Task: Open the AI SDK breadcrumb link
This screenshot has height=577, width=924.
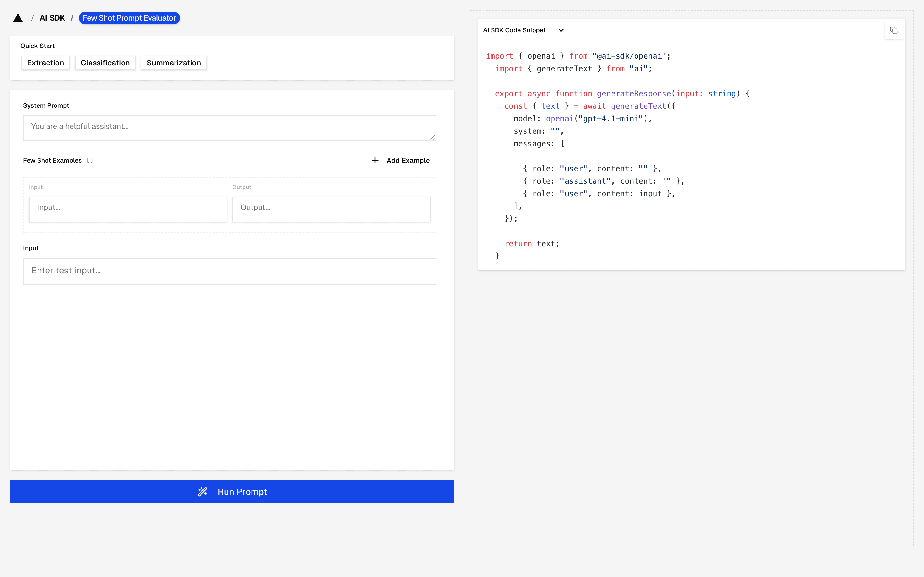Action: (52, 18)
